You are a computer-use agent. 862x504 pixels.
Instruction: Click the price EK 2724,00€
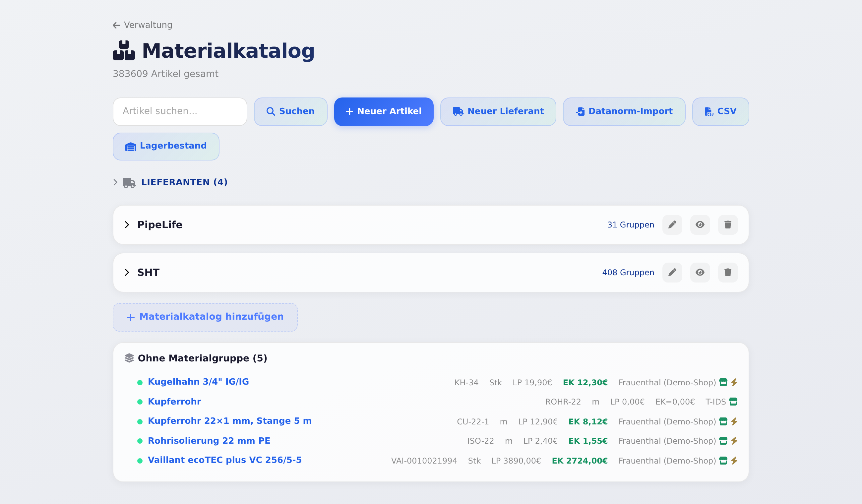click(x=580, y=461)
